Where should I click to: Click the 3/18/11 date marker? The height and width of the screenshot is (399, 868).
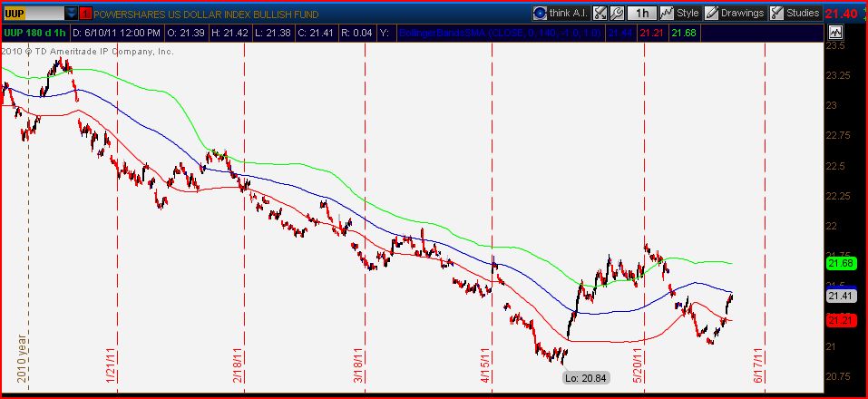pyautogui.click(x=357, y=365)
